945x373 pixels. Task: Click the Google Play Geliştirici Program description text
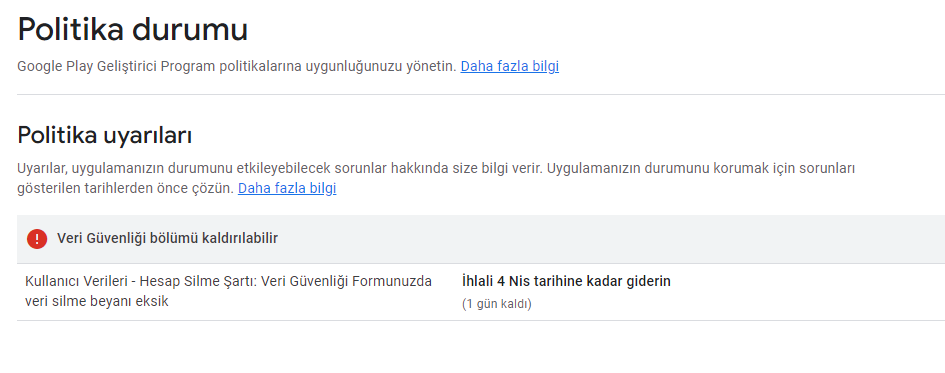tap(237, 66)
